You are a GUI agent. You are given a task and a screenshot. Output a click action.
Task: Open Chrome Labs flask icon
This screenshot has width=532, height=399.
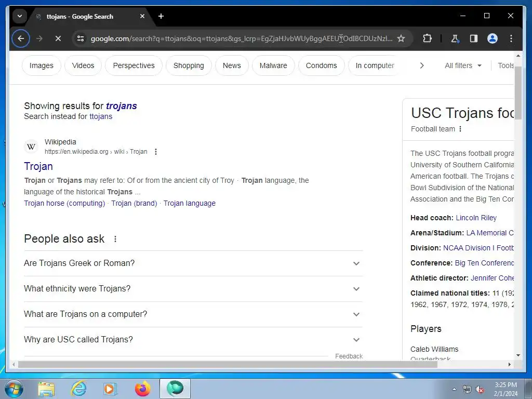455,38
